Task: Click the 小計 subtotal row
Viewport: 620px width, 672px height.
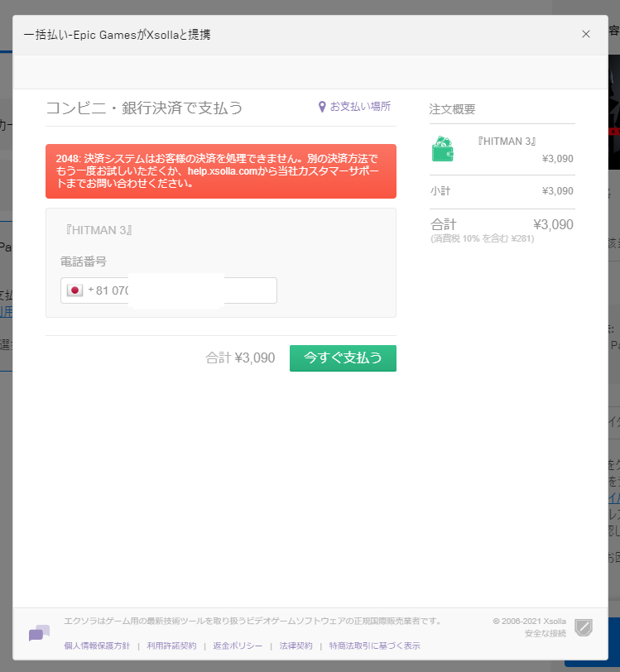Action: click(x=502, y=191)
